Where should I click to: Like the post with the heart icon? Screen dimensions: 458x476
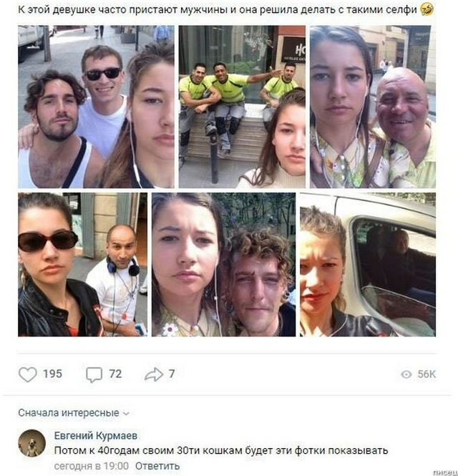click(28, 374)
